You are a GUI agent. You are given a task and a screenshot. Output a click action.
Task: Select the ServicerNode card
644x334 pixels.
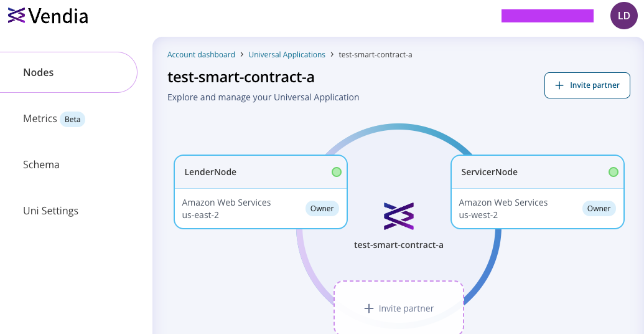click(x=538, y=192)
